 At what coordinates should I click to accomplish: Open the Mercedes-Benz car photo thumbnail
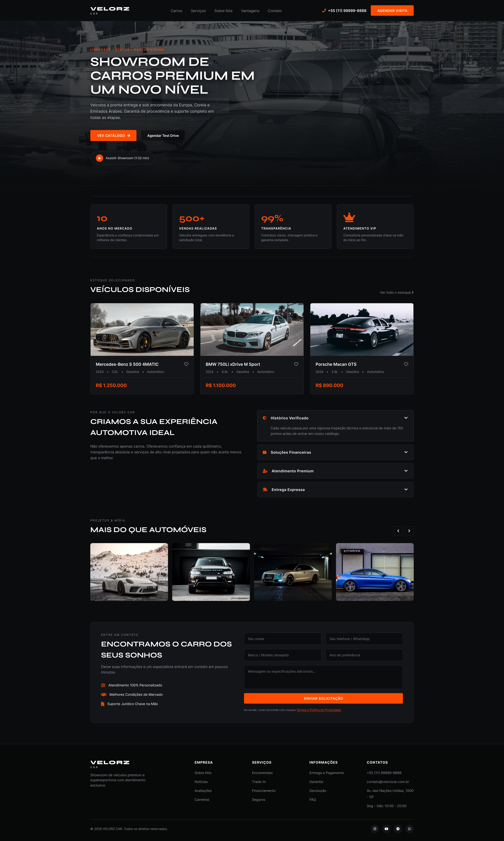[x=142, y=330]
